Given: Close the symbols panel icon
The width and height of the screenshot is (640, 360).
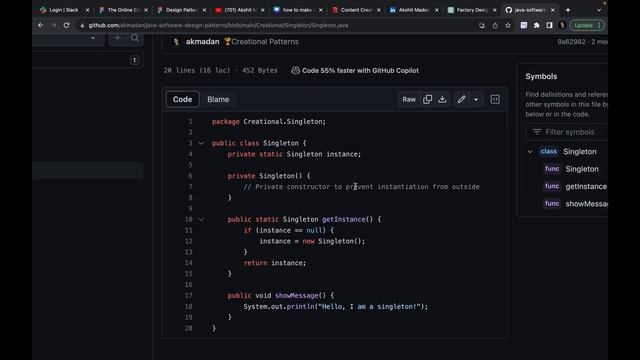Looking at the screenshot, I should click(495, 99).
